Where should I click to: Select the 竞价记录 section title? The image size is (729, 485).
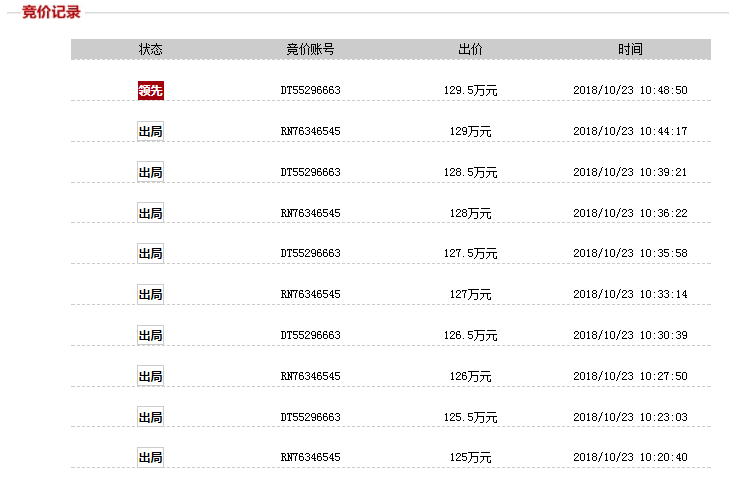(51, 12)
